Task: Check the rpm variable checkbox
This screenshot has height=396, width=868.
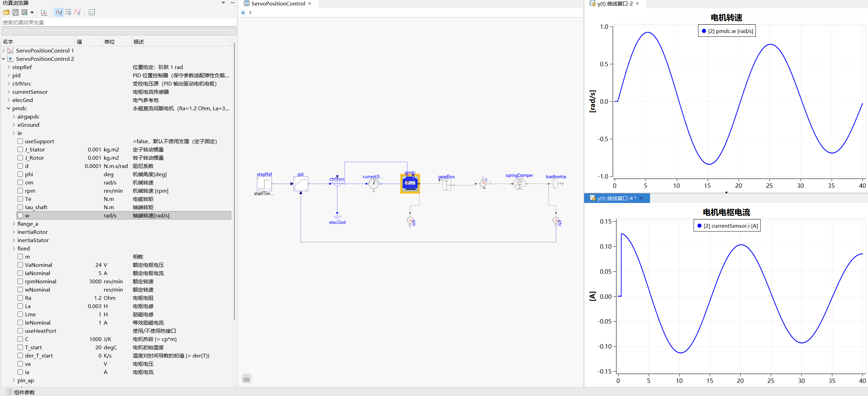Action: coord(20,191)
